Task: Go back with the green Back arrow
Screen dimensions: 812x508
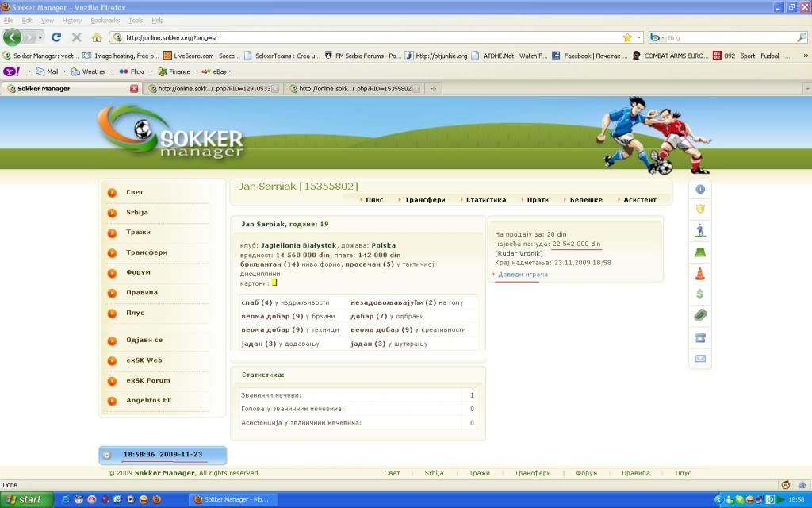Action: point(12,37)
